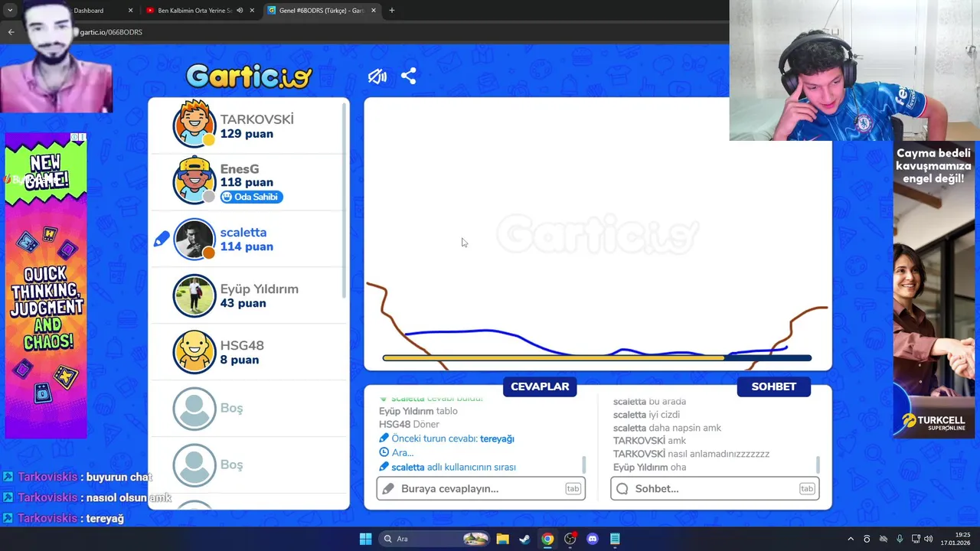Click the Oda Sahibi badge under EnesG
980x551 pixels.
251,197
